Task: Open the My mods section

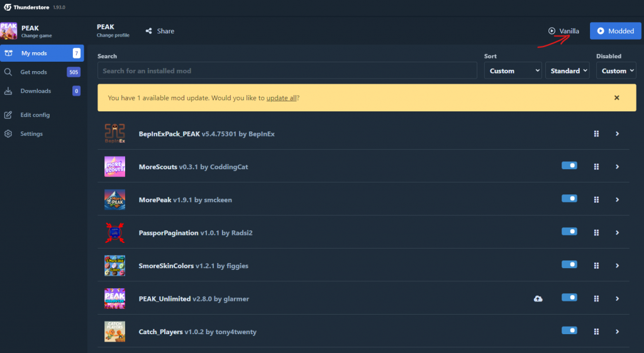Action: point(42,53)
